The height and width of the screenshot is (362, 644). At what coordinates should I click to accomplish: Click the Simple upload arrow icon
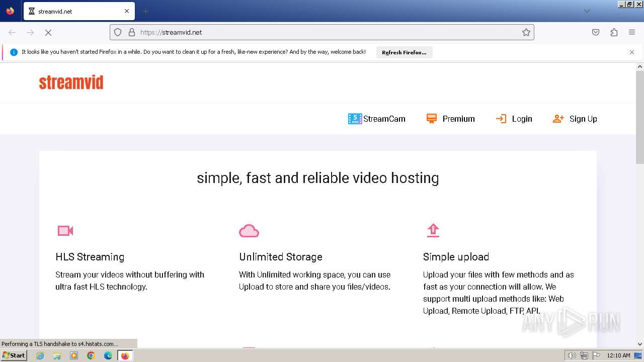433,230
